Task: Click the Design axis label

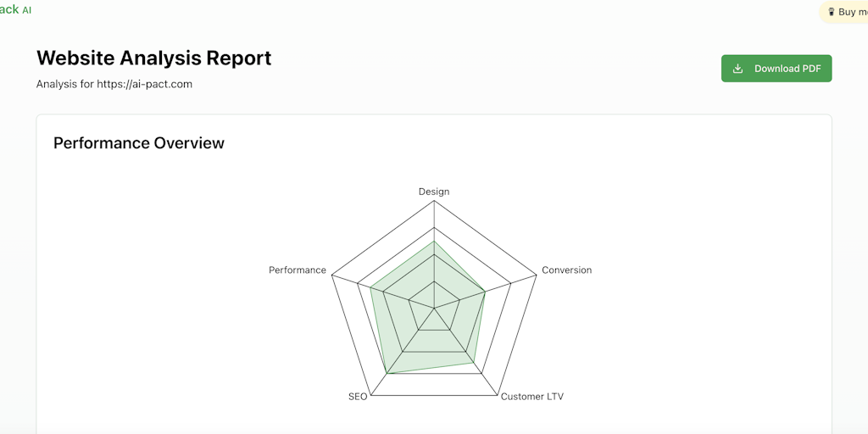Action: pos(434,192)
